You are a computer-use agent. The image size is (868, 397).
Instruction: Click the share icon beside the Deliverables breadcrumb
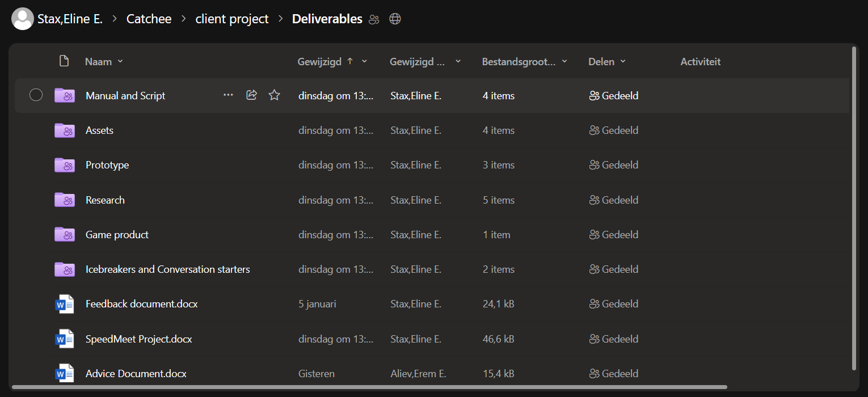click(x=373, y=19)
